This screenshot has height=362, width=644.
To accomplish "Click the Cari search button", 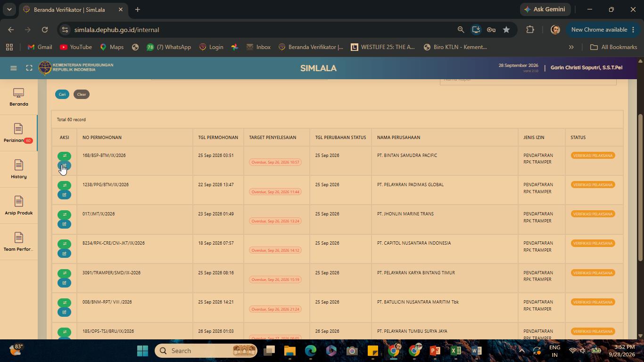I will click(62, 94).
